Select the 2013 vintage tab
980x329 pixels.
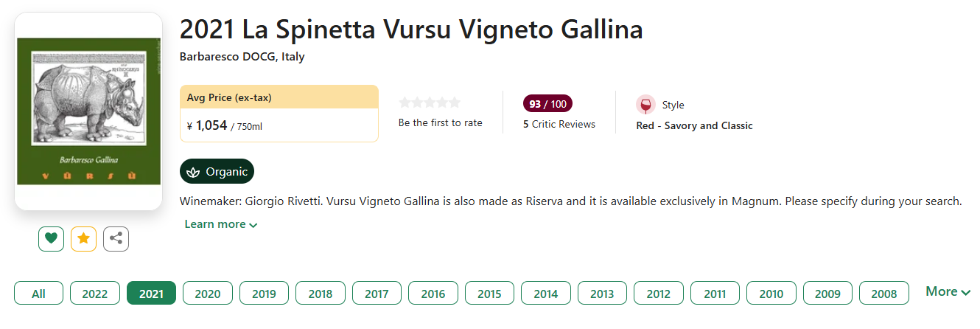[602, 294]
